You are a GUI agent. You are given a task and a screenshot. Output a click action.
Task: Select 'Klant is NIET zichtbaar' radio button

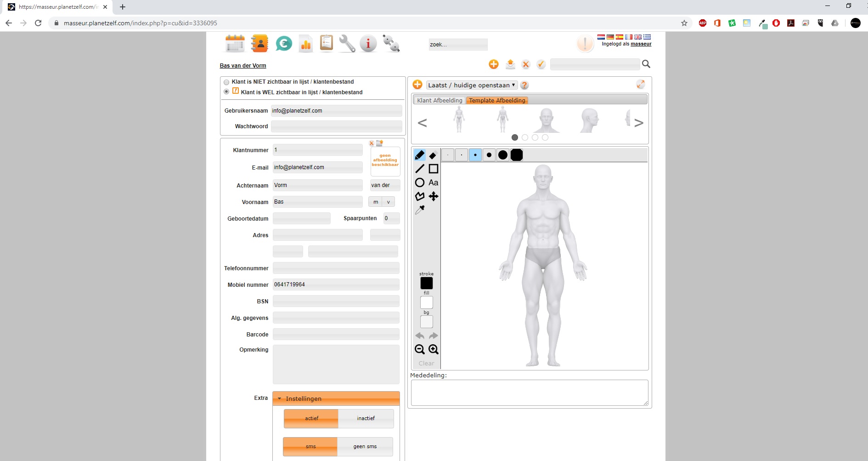(226, 82)
